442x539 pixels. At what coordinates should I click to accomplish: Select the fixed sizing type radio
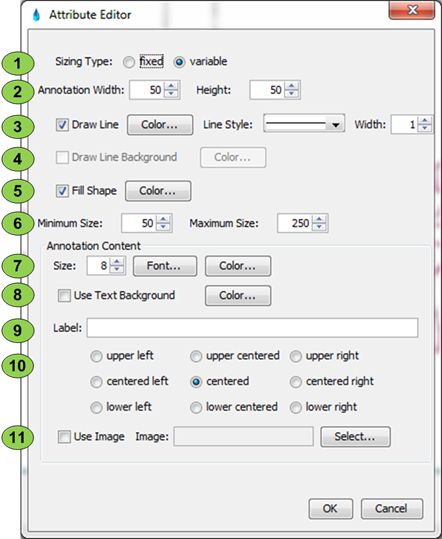click(x=129, y=63)
